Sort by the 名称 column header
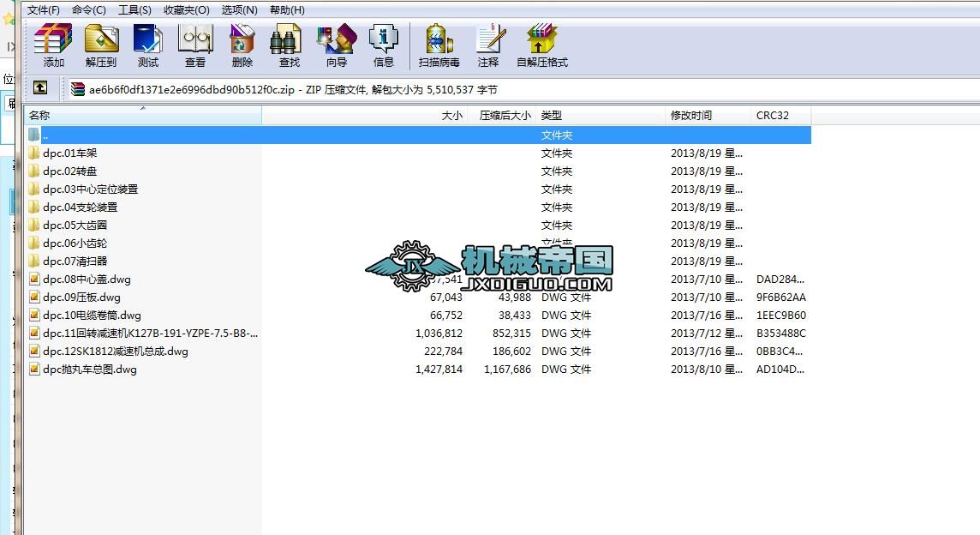Viewport: 980px width, 535px height. click(142, 115)
